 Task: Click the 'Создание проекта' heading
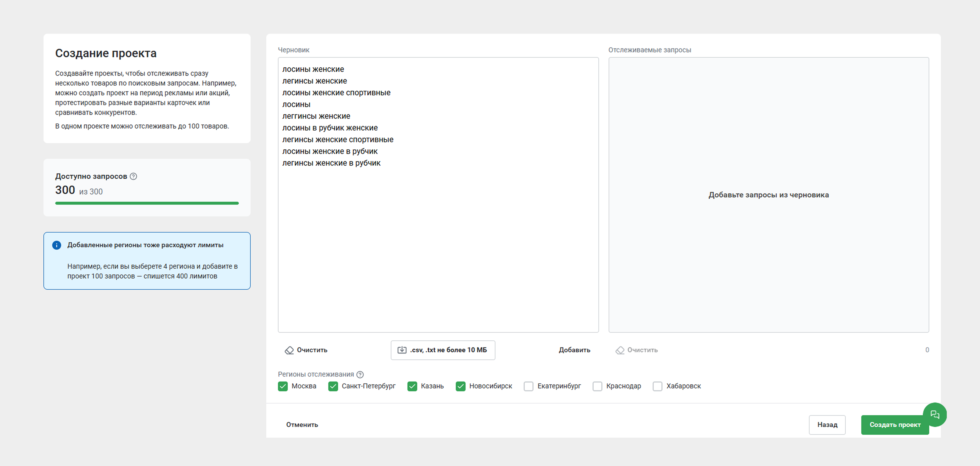(106, 53)
